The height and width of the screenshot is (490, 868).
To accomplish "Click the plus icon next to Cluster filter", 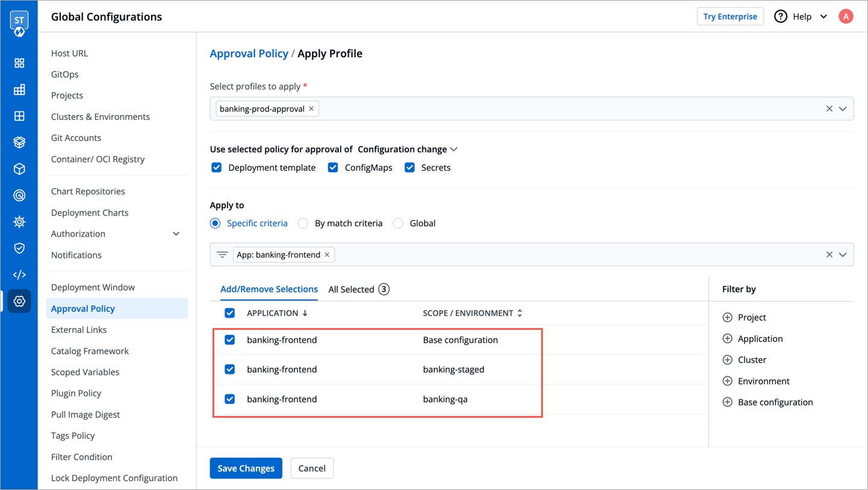I will 727,360.
